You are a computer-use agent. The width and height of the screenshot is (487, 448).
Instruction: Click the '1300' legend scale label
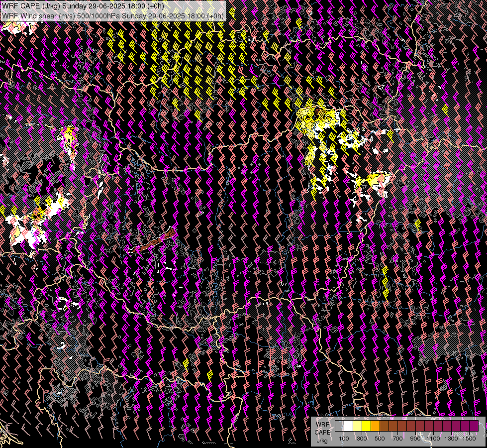point(451,439)
